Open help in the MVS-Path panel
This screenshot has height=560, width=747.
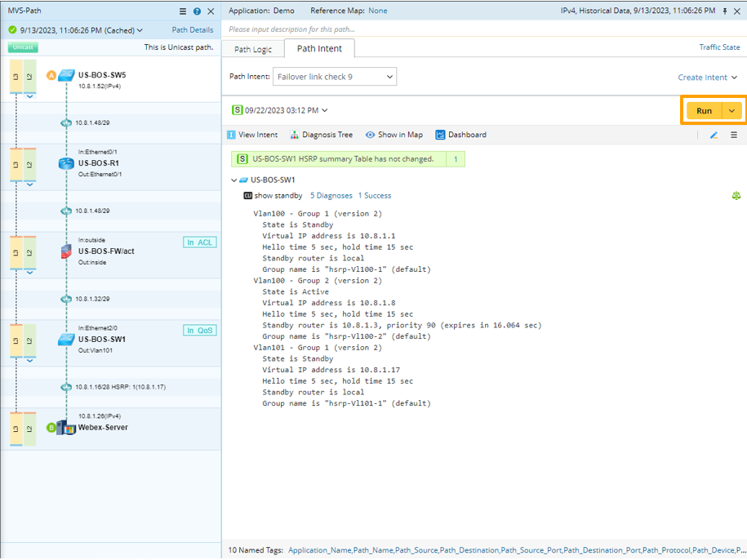coord(197,11)
